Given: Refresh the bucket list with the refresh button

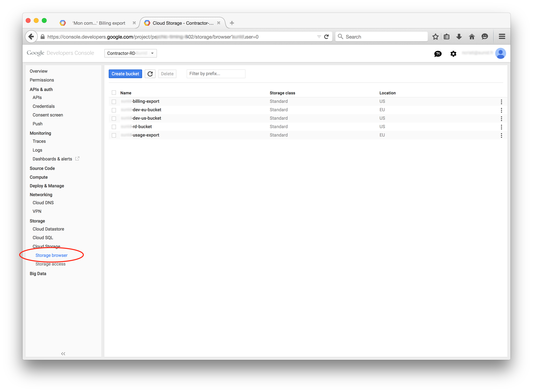Looking at the screenshot, I should coord(150,74).
